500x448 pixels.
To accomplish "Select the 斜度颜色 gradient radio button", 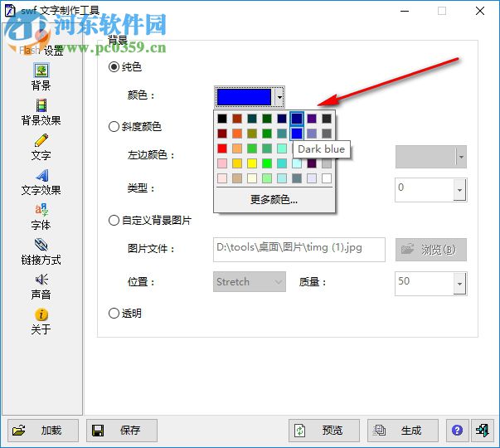I will [x=114, y=127].
